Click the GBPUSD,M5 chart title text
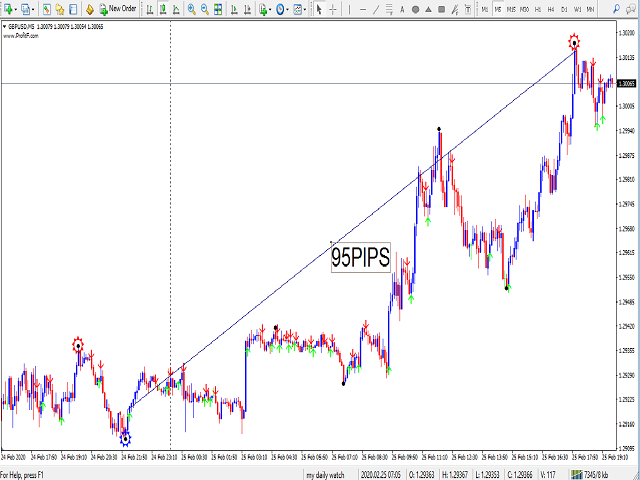Image resolution: width=640 pixels, height=480 pixels. pos(22,27)
